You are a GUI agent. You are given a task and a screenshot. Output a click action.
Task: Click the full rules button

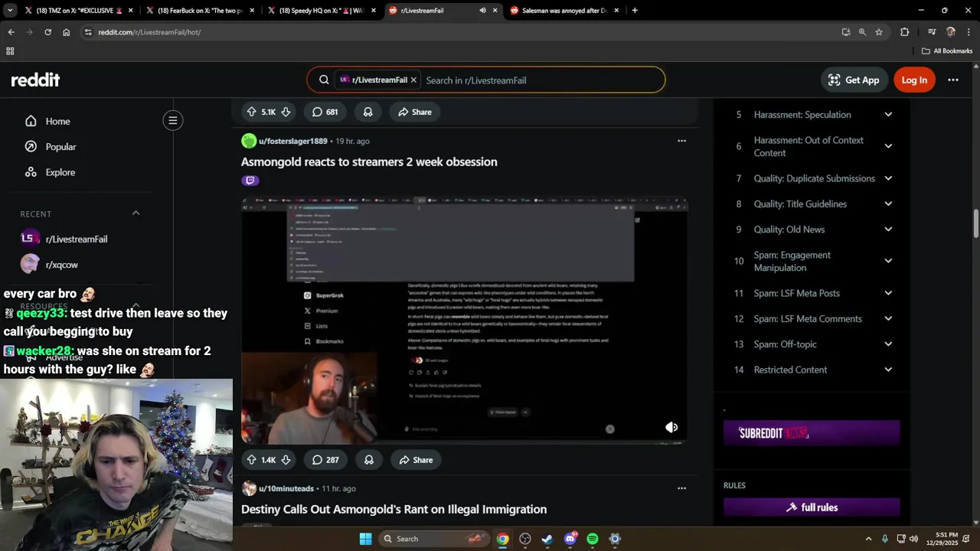pos(812,507)
